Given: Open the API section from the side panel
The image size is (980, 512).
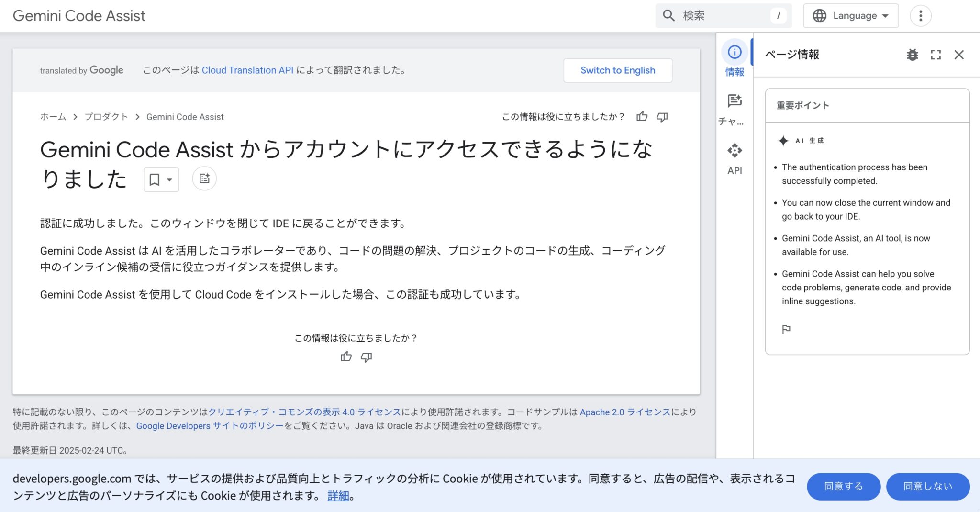Looking at the screenshot, I should point(735,151).
